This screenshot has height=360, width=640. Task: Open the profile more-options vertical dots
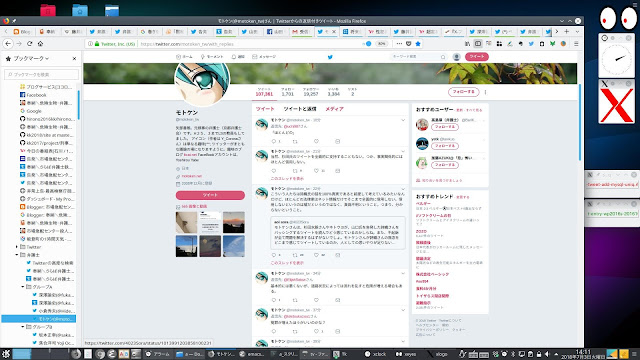tap(485, 92)
